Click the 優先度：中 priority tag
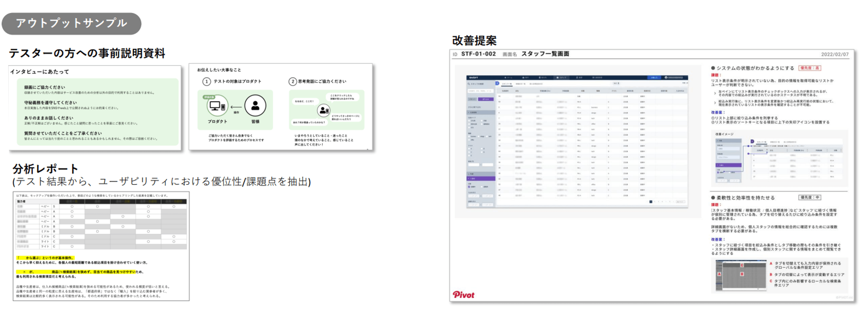868x325 pixels. click(x=809, y=197)
